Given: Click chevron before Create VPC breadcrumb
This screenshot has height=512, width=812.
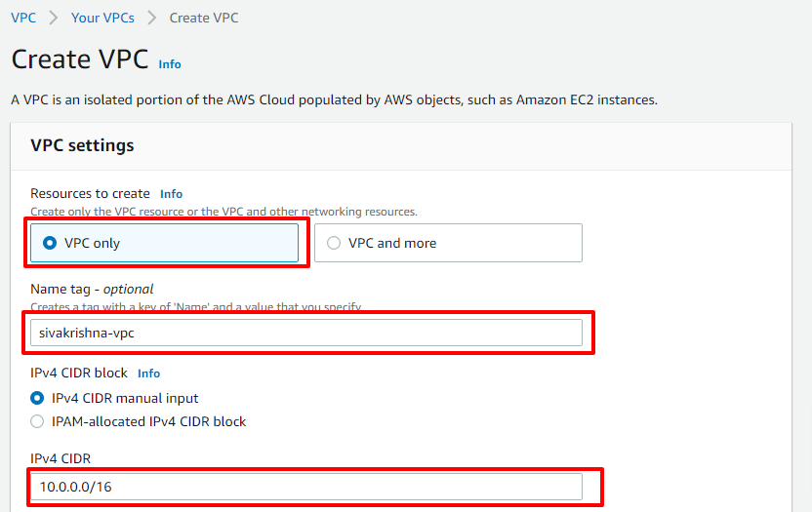Looking at the screenshot, I should (x=151, y=18).
